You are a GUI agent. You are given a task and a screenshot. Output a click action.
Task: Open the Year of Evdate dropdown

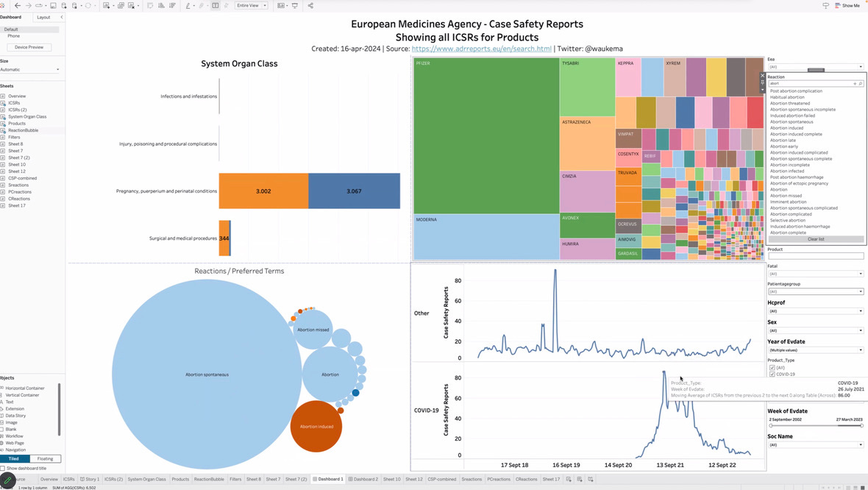pos(816,350)
